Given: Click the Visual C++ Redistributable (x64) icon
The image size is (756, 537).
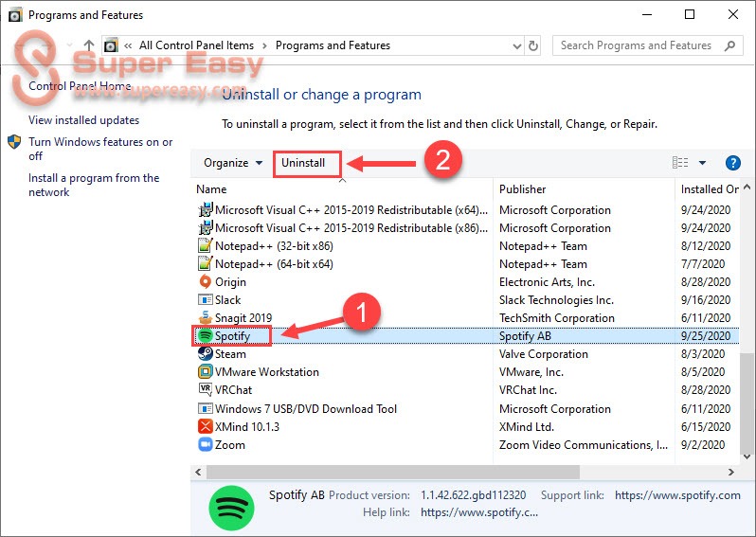Looking at the screenshot, I should click(x=206, y=209).
